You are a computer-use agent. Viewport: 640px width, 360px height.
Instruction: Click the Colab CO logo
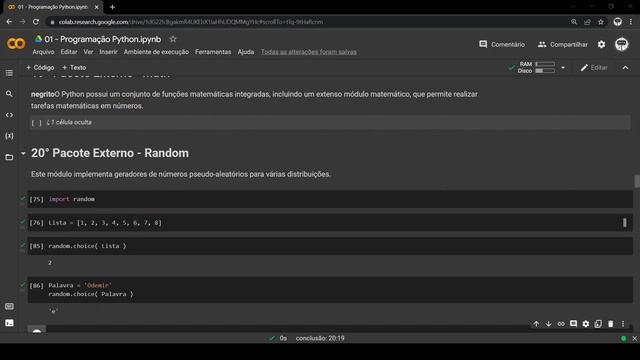point(16,44)
